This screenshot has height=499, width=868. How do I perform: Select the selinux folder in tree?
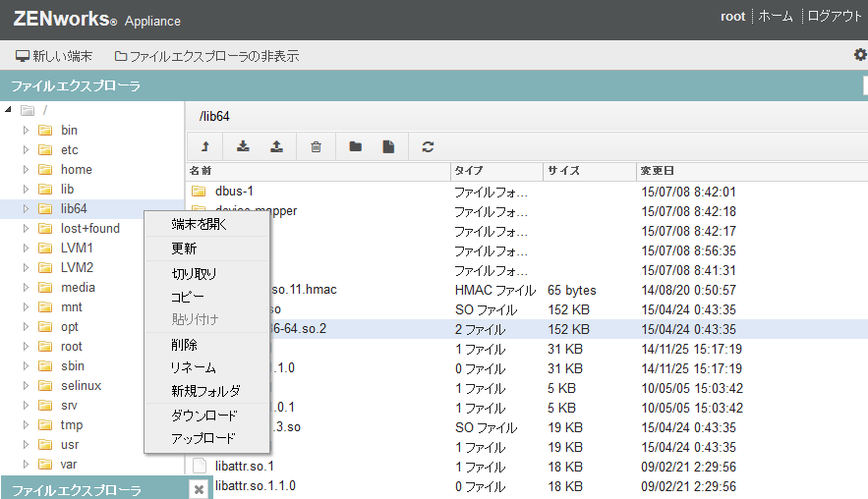click(x=81, y=386)
